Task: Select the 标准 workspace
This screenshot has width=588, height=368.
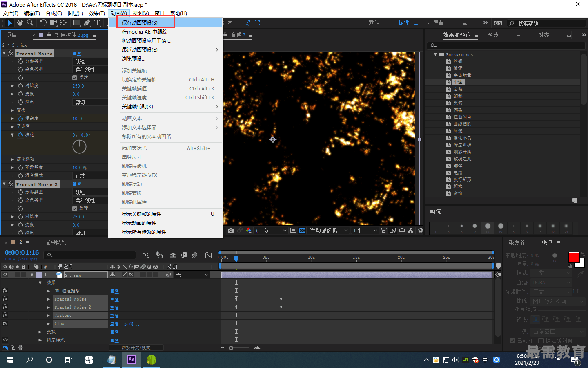Action: pos(404,23)
